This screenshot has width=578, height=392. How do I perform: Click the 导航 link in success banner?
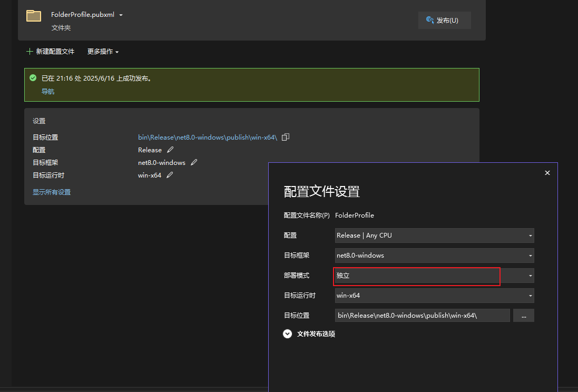click(48, 92)
